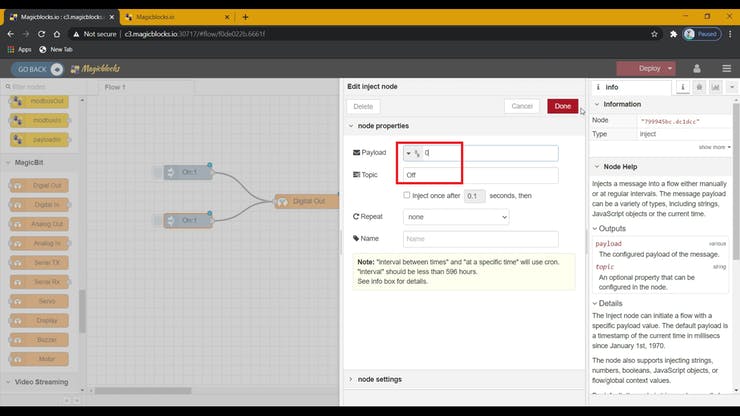The image size is (740, 416).
Task: Click the Delete button
Action: (x=363, y=106)
